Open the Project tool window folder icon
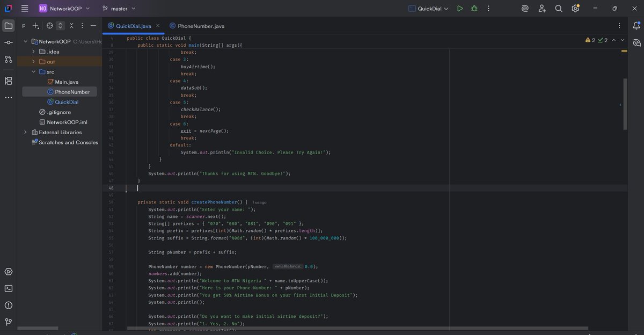Image resolution: width=644 pixels, height=335 pixels. click(9, 25)
